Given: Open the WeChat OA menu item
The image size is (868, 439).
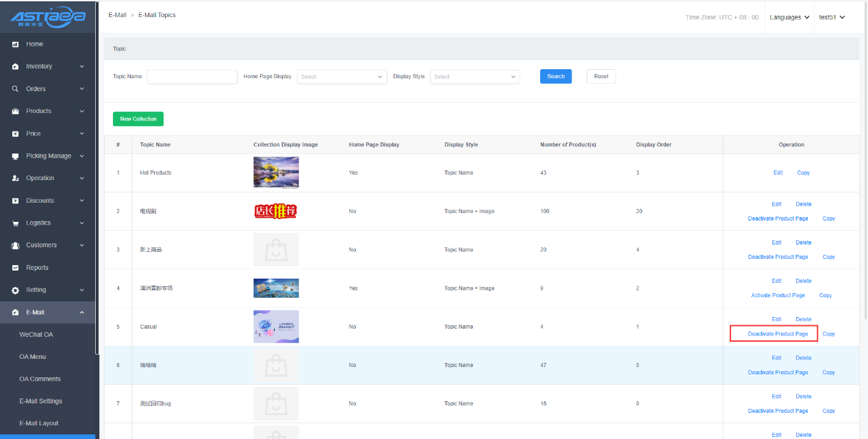Looking at the screenshot, I should coord(36,334).
